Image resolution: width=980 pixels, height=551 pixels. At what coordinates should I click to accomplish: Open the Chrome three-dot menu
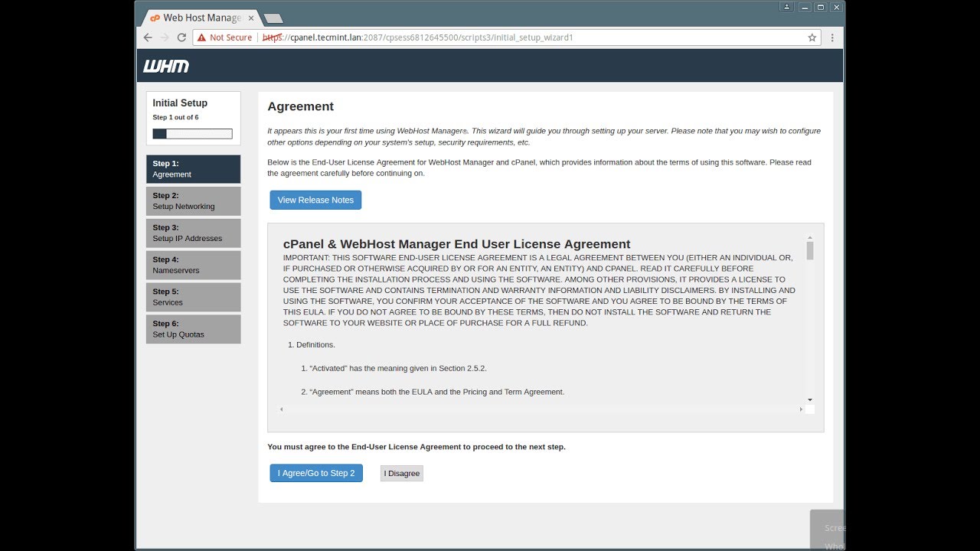[x=832, y=37]
